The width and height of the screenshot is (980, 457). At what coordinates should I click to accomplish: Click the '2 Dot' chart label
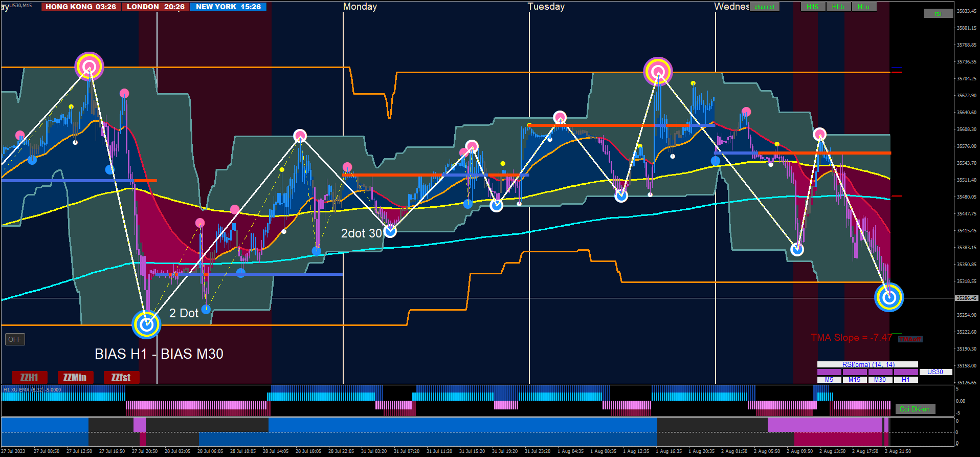pos(184,313)
